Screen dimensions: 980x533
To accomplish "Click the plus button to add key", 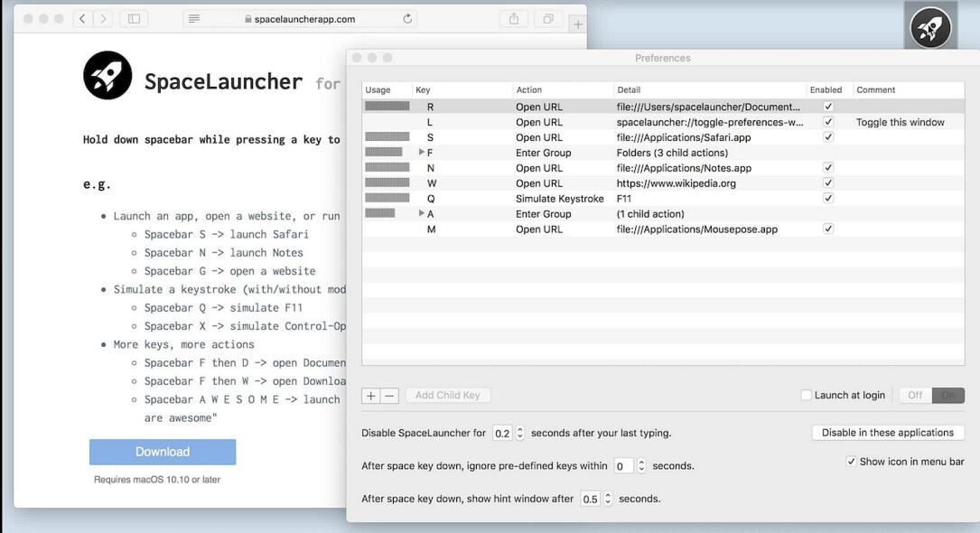I will (x=371, y=396).
